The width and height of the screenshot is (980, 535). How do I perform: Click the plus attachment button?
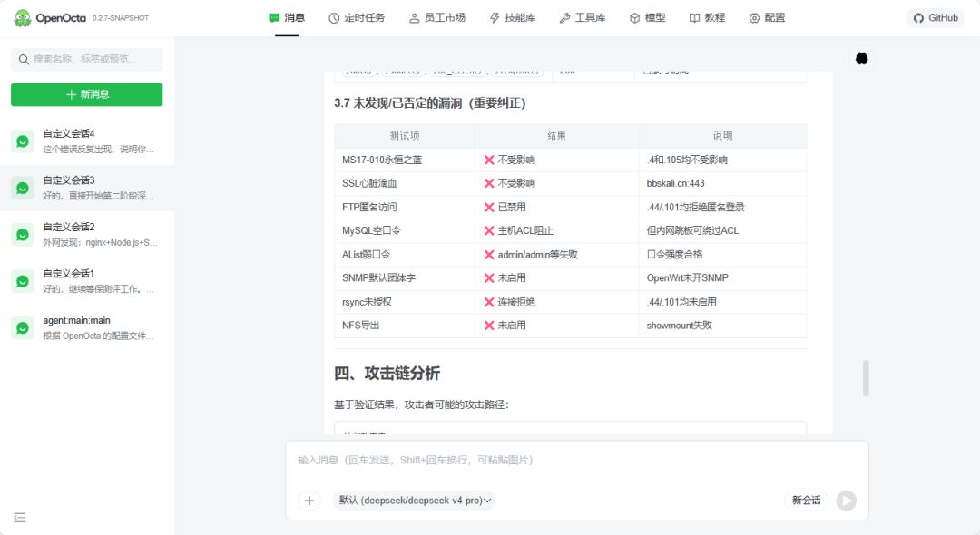pos(309,501)
